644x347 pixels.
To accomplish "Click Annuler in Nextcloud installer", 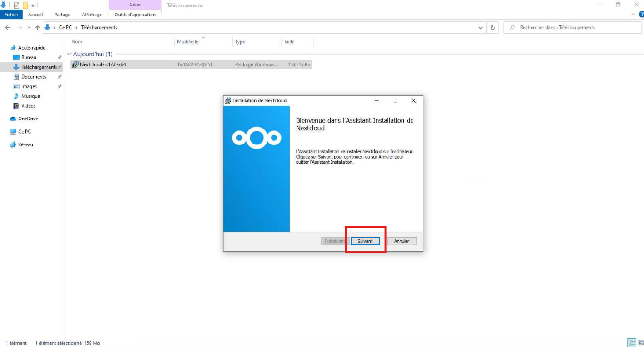I will [402, 241].
